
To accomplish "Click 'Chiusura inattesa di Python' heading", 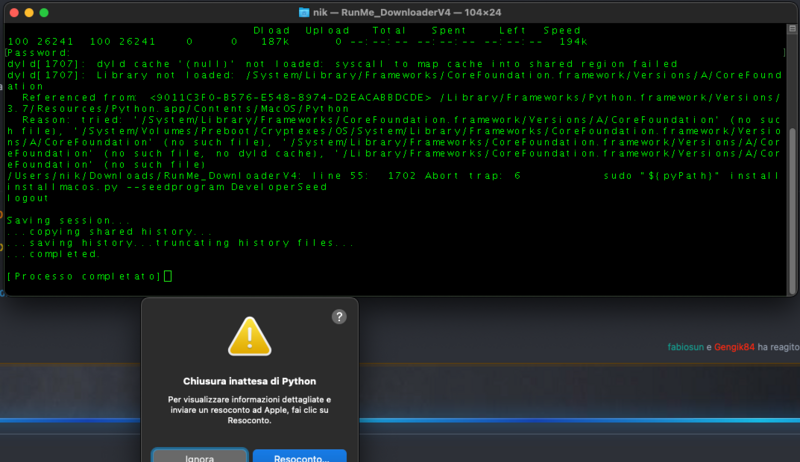I will (x=249, y=381).
